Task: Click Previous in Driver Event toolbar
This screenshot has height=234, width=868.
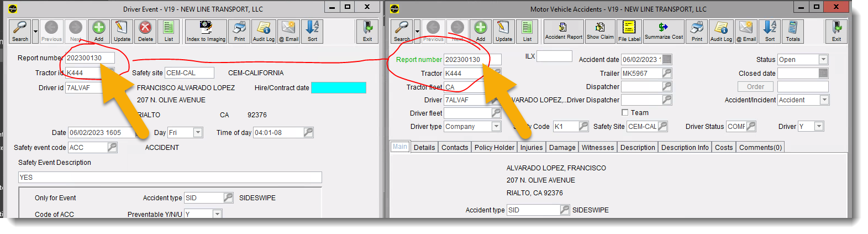Action: tap(51, 32)
